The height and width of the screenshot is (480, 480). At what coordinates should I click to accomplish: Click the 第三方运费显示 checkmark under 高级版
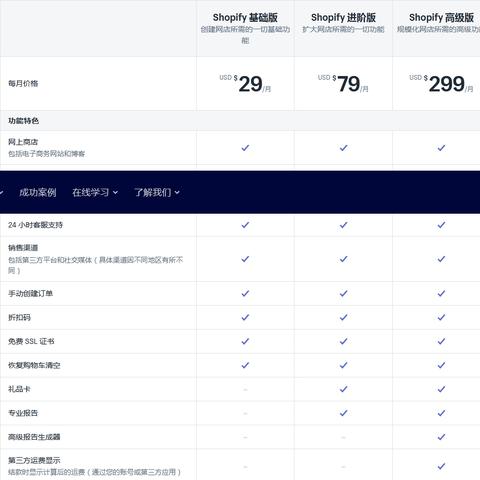[x=441, y=466]
